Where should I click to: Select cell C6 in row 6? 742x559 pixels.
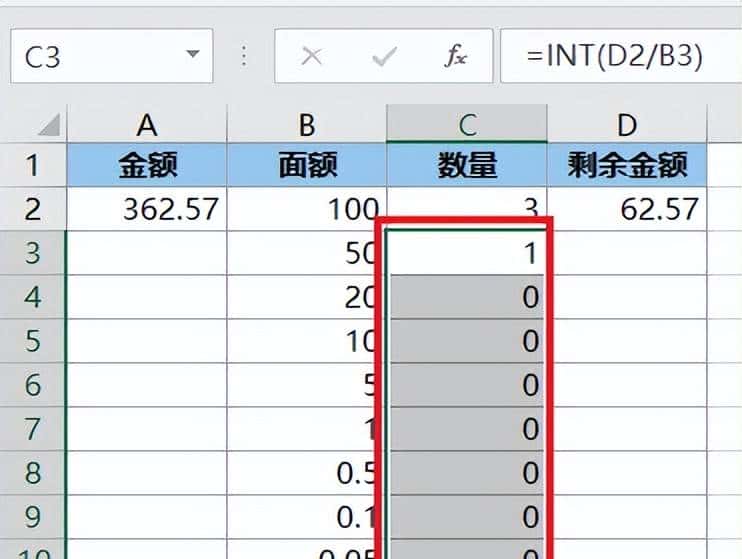[x=467, y=385]
